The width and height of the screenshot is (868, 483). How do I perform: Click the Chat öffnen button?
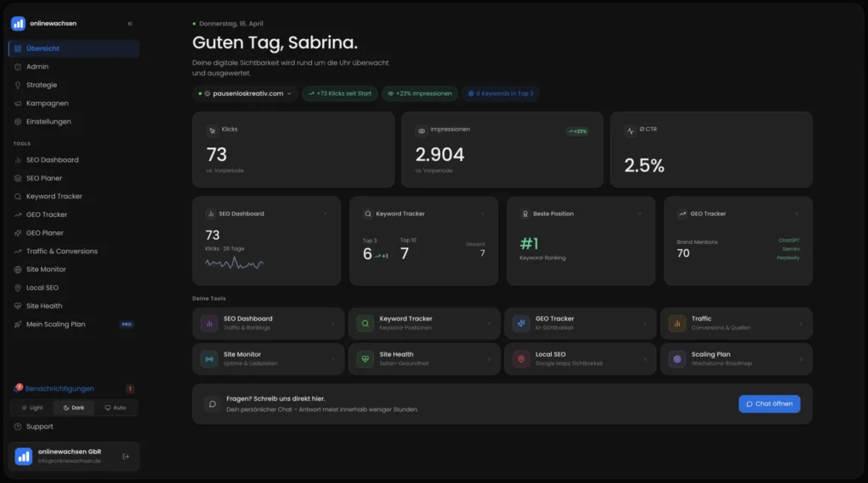click(x=769, y=404)
